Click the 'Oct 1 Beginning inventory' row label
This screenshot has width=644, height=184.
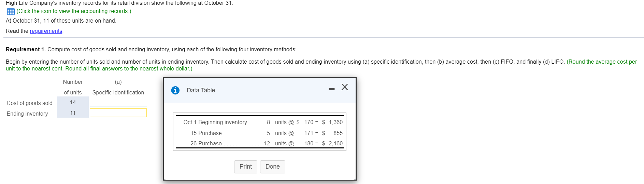click(x=215, y=122)
